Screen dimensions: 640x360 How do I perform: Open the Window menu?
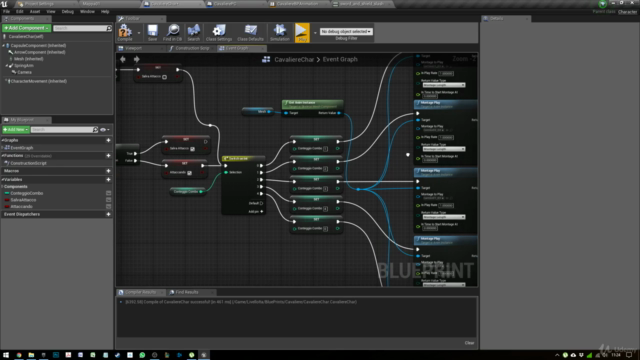tap(87, 11)
